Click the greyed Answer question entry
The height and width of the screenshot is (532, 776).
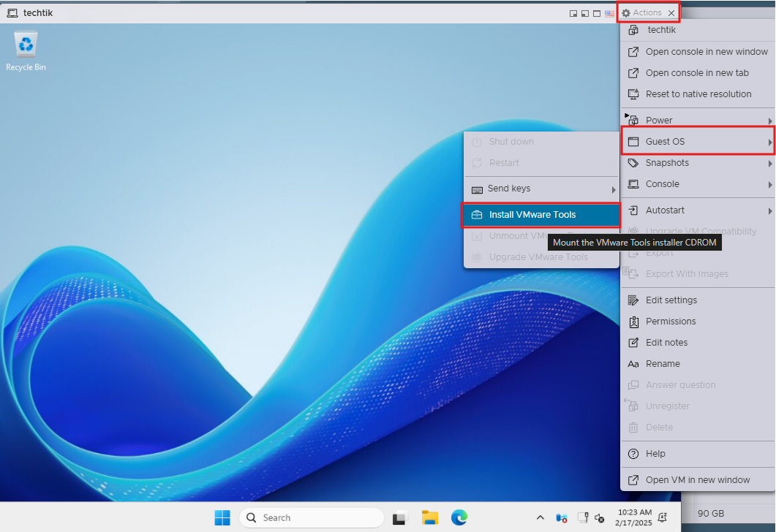(x=697, y=384)
